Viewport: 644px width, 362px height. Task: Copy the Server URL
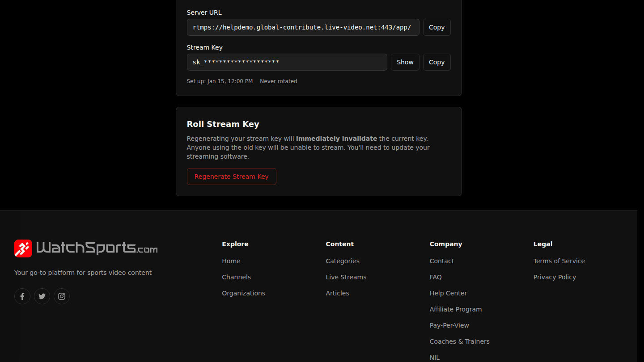coord(436,27)
